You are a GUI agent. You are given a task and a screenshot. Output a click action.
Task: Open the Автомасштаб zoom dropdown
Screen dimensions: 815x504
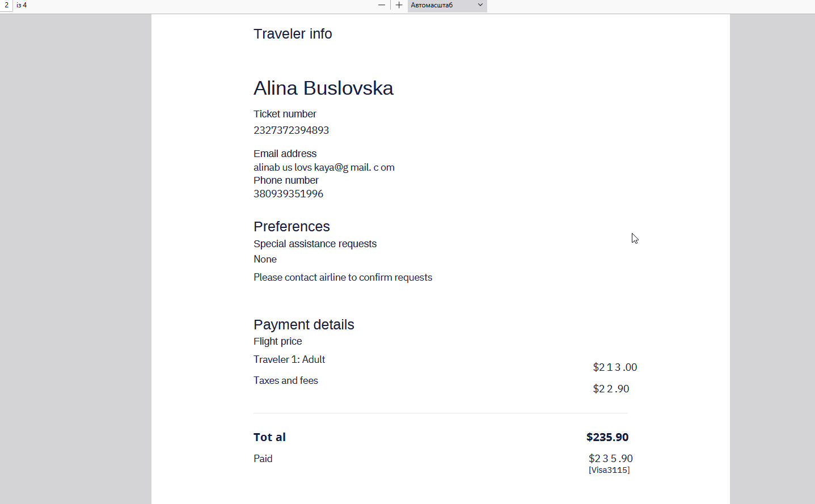point(447,5)
